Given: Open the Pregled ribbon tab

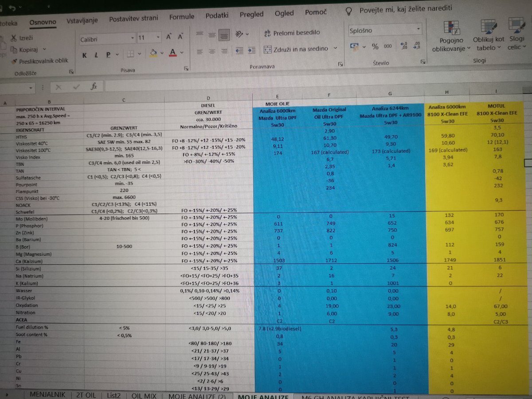Looking at the screenshot, I should click(251, 14).
